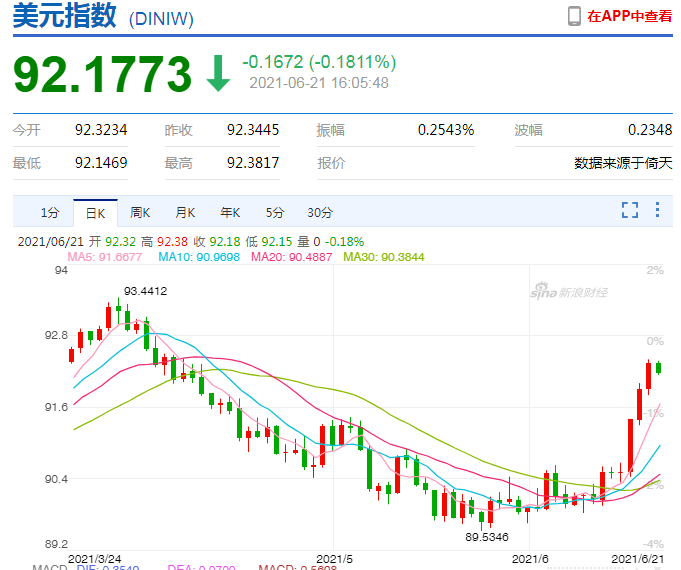Click the 振幅 value 0.2543%
The height and width of the screenshot is (570, 681).
click(x=446, y=129)
